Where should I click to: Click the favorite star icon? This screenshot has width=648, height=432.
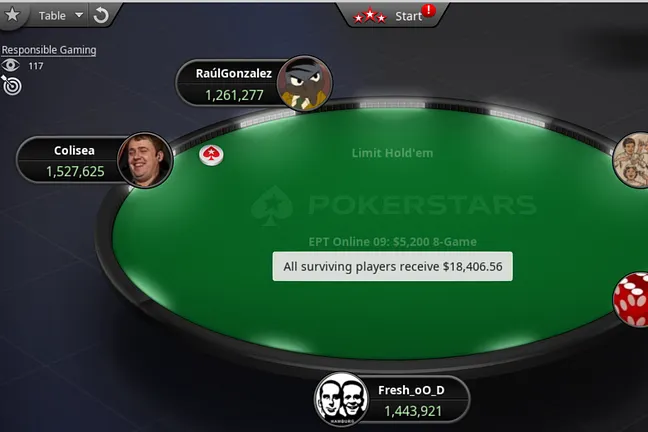tap(12, 15)
